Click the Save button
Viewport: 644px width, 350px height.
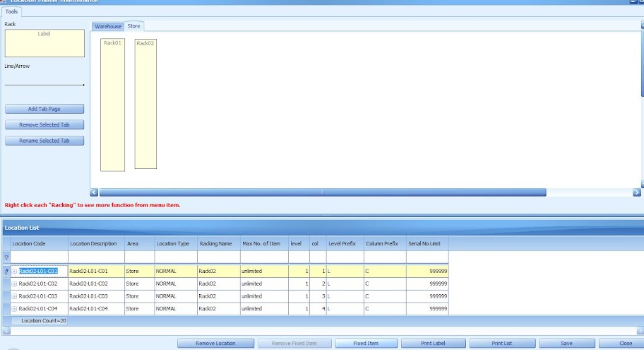(x=567, y=343)
